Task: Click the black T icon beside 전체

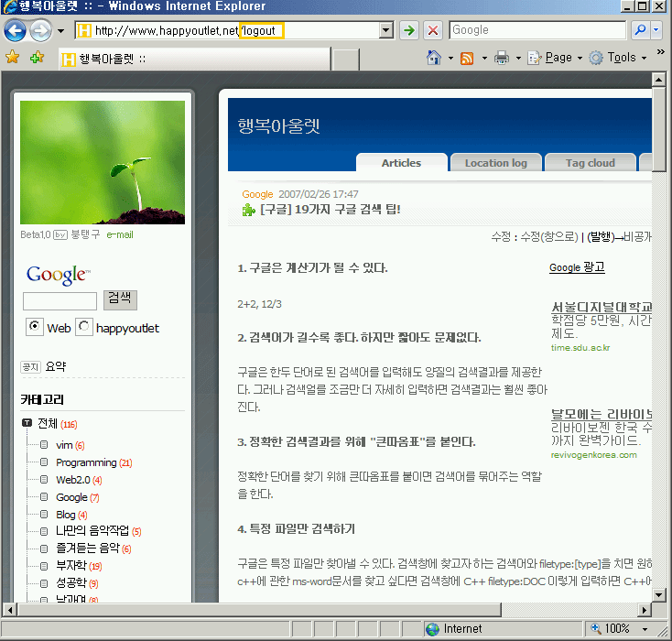Action: pos(27,423)
